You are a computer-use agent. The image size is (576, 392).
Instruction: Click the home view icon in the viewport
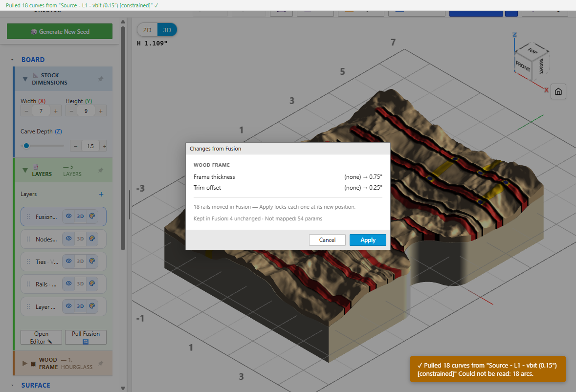tap(558, 91)
